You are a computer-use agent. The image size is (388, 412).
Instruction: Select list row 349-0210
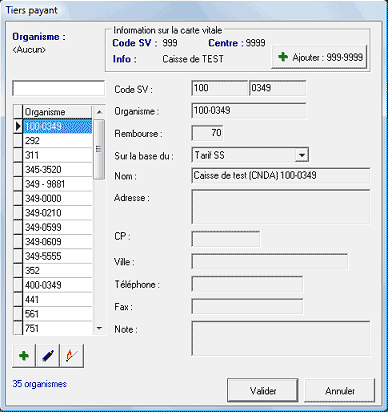point(57,213)
